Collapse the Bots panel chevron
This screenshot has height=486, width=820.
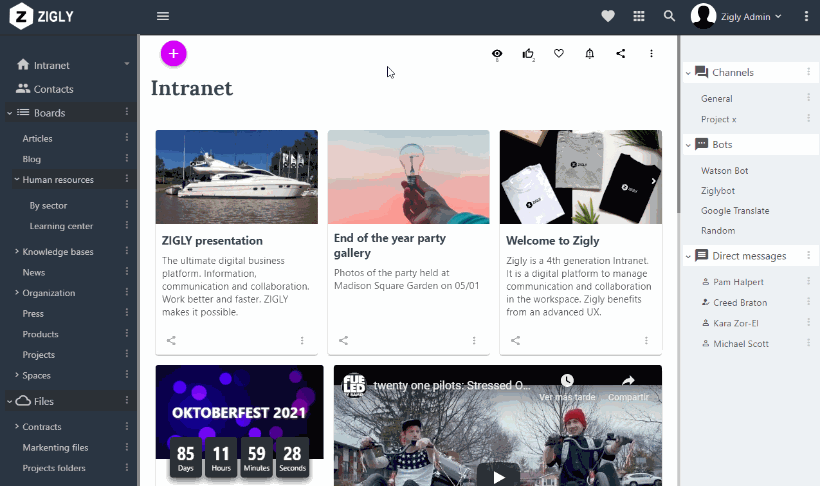pos(688,145)
